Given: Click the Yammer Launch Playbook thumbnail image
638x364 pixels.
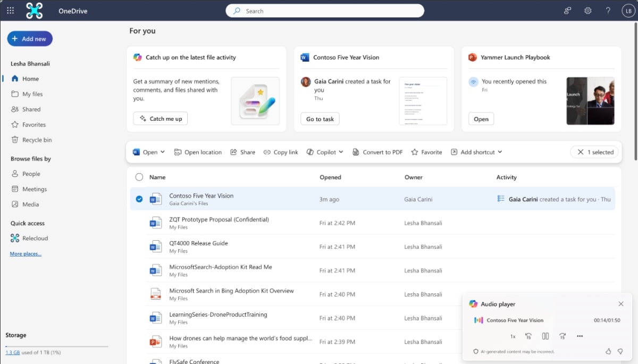Looking at the screenshot, I should pos(590,101).
